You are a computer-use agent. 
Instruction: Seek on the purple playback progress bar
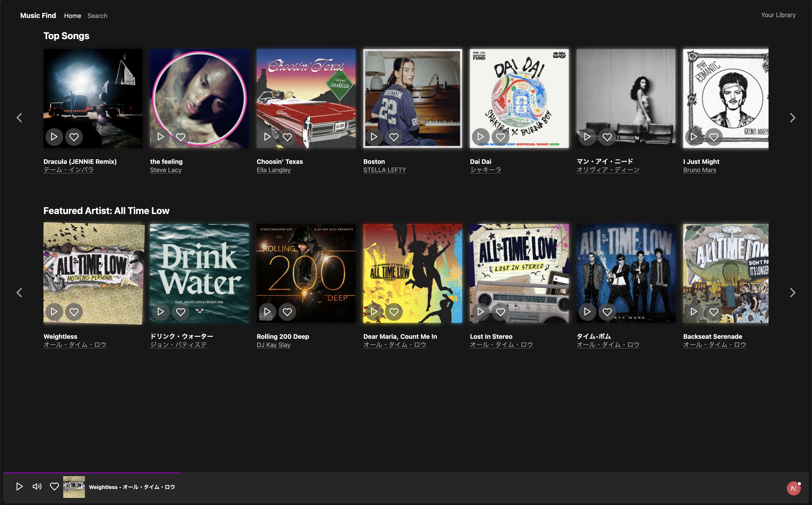pos(92,473)
